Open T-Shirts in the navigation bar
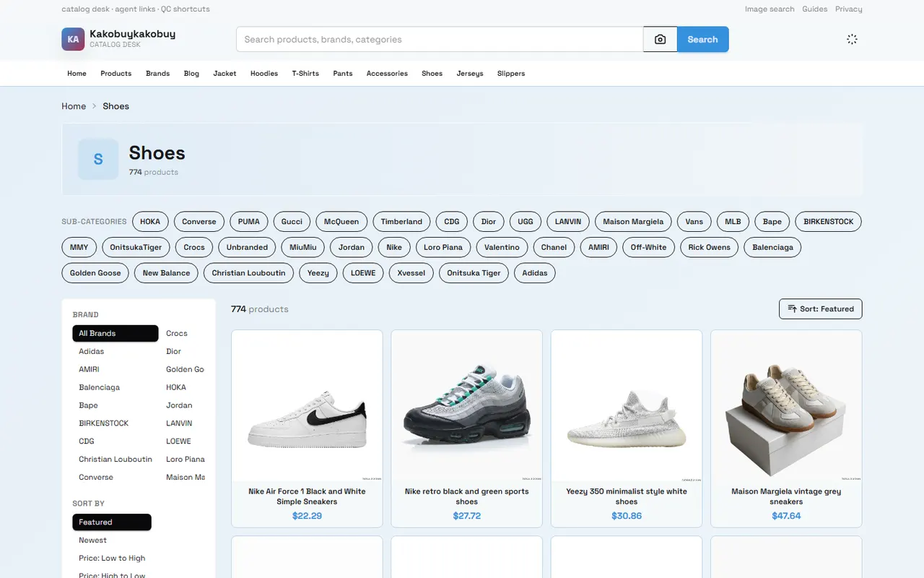924x578 pixels. (305, 73)
